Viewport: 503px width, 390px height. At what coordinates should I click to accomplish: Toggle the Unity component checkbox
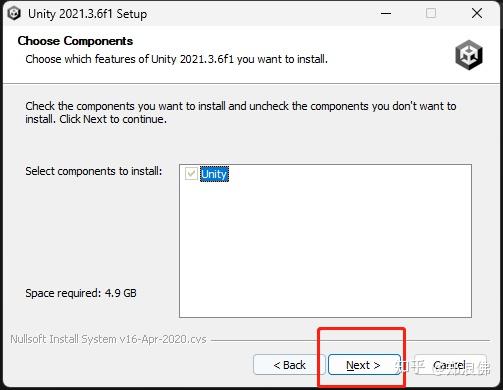[x=191, y=174]
